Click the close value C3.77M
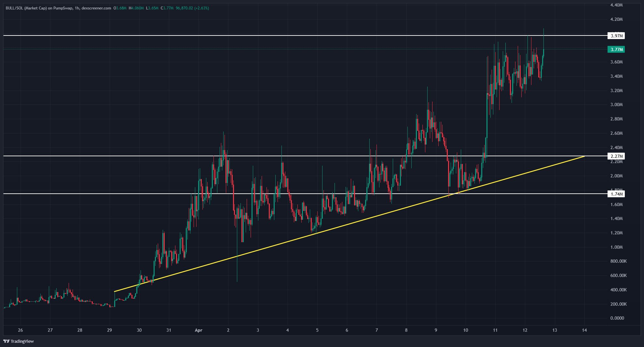The width and height of the screenshot is (644, 347). click(x=167, y=8)
